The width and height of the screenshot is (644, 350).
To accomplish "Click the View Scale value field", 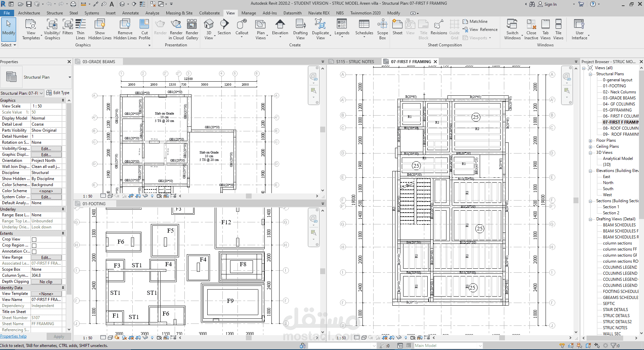I will pyautogui.click(x=46, y=106).
